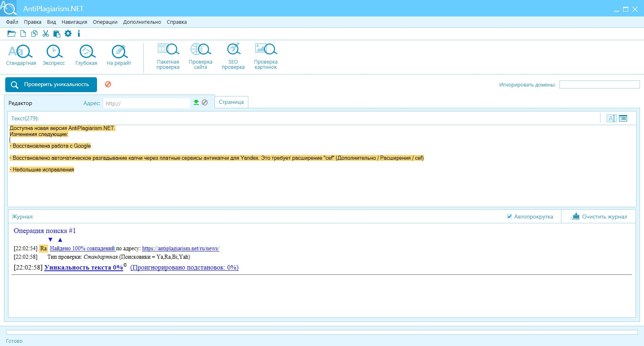This screenshot has width=644, height=346.
Task: Click the line 'Изменения следующие:'
Action: [39, 134]
